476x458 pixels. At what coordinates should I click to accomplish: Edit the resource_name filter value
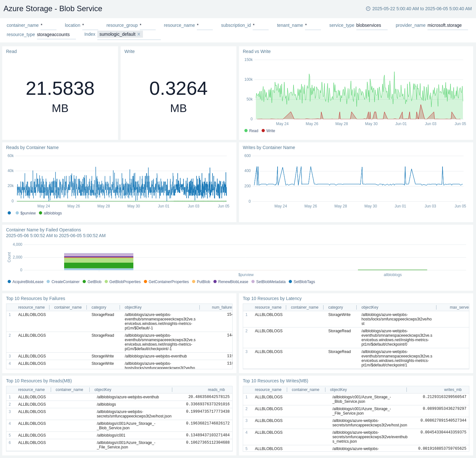coord(205,25)
